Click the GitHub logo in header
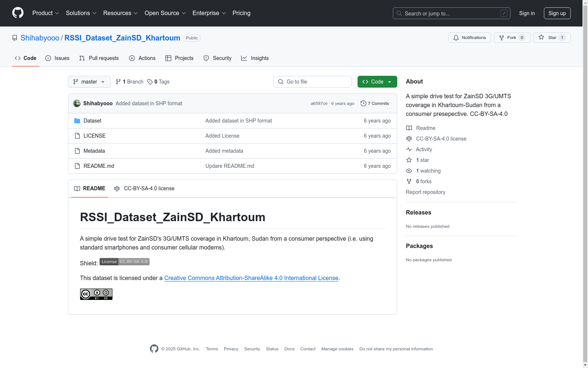This screenshot has height=368, width=588. pyautogui.click(x=18, y=13)
